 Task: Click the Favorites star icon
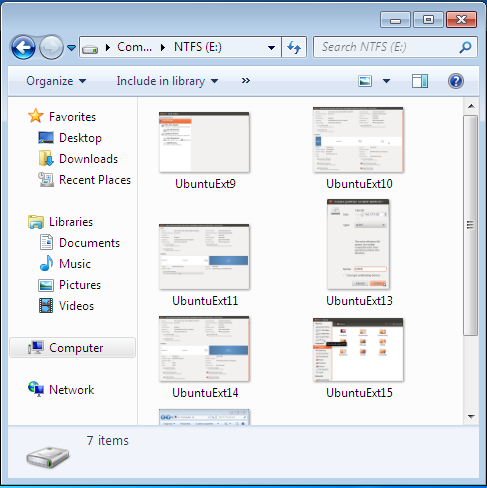tap(35, 116)
